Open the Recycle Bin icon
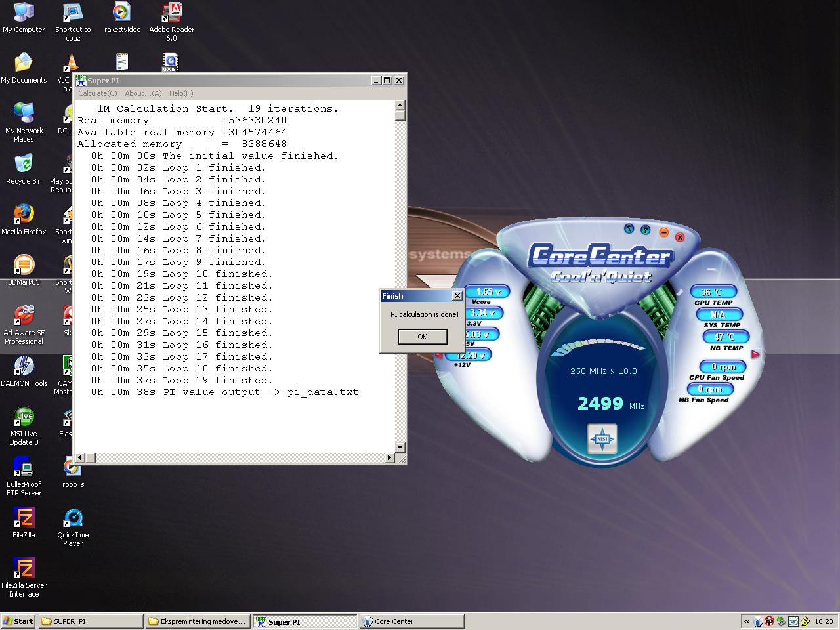The image size is (840, 630). 24,169
